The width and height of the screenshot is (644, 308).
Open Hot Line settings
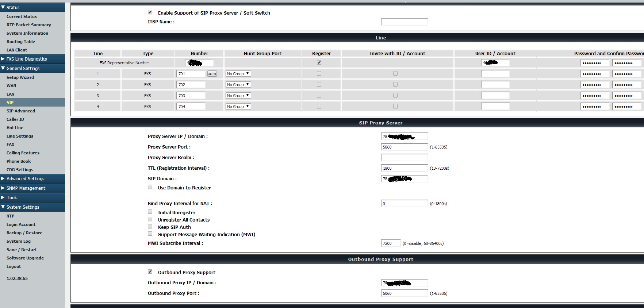(15, 128)
